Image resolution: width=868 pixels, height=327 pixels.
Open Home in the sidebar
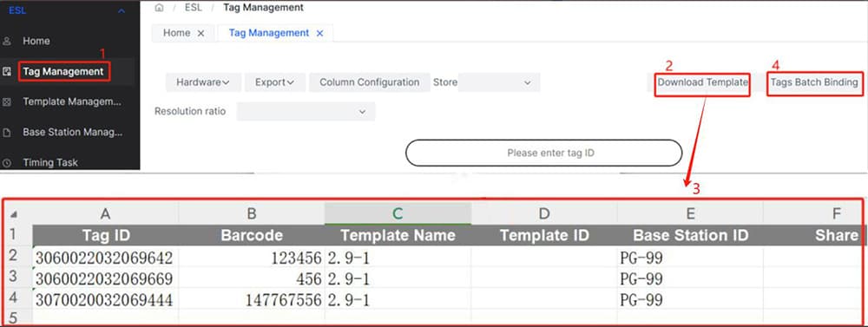(36, 41)
